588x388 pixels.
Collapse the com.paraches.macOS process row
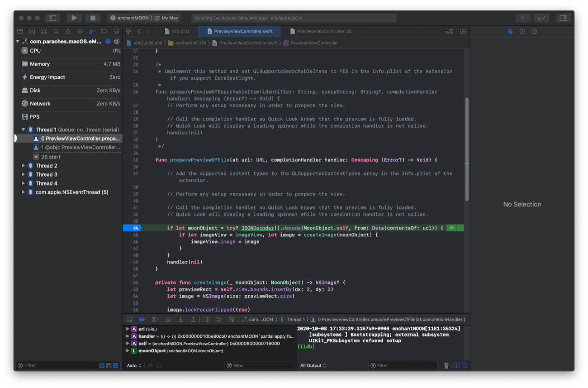pyautogui.click(x=18, y=42)
